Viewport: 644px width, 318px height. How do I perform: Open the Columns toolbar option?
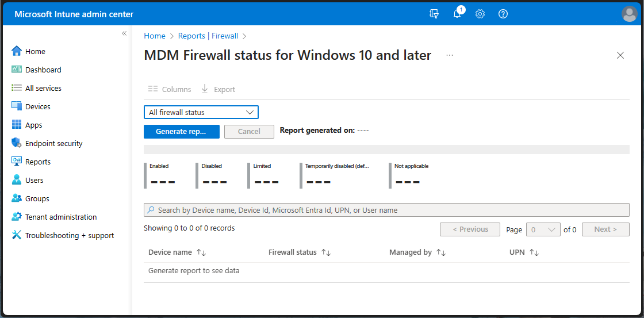tap(170, 89)
